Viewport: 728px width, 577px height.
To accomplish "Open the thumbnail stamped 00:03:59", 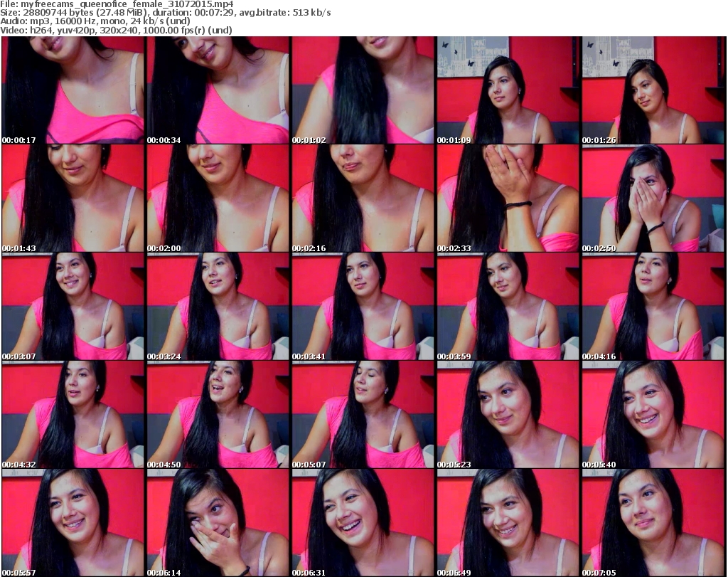I will 508,307.
